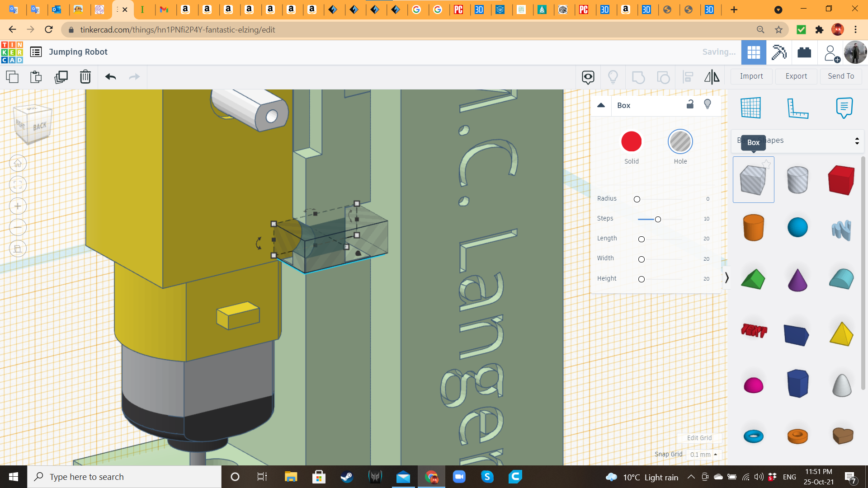Open the Snap Grid size dropdown
This screenshot has width=868, height=488.
[x=703, y=455]
